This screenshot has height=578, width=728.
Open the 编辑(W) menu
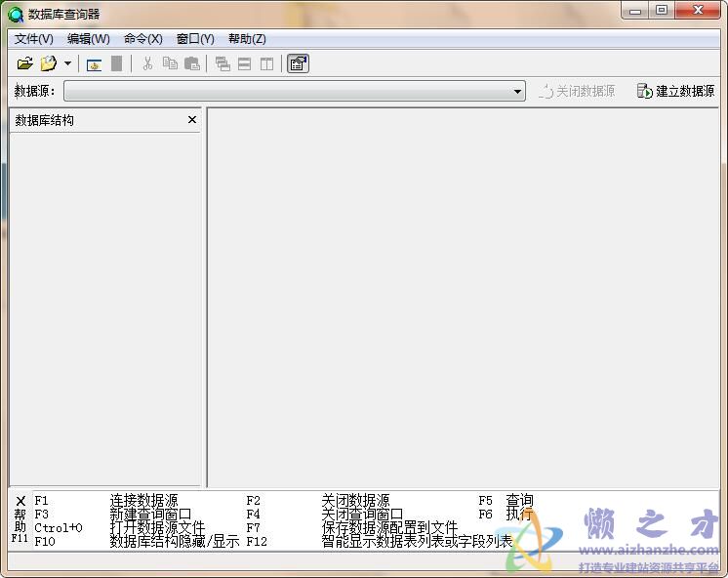(88, 39)
